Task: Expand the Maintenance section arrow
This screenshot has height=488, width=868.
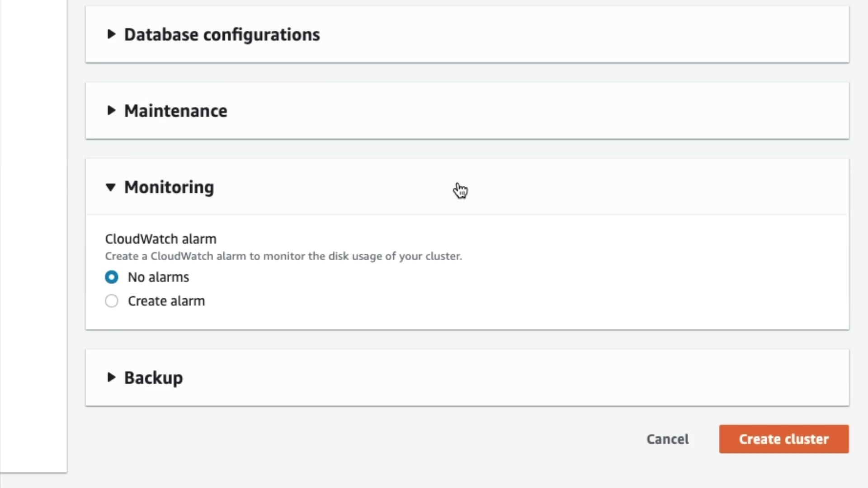Action: (x=111, y=111)
